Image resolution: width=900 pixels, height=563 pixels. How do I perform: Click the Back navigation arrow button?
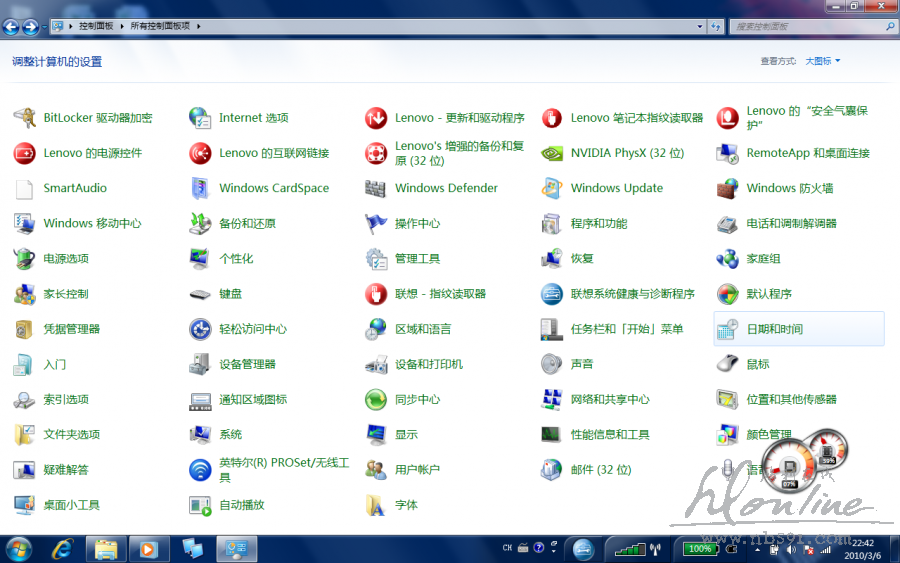click(12, 27)
